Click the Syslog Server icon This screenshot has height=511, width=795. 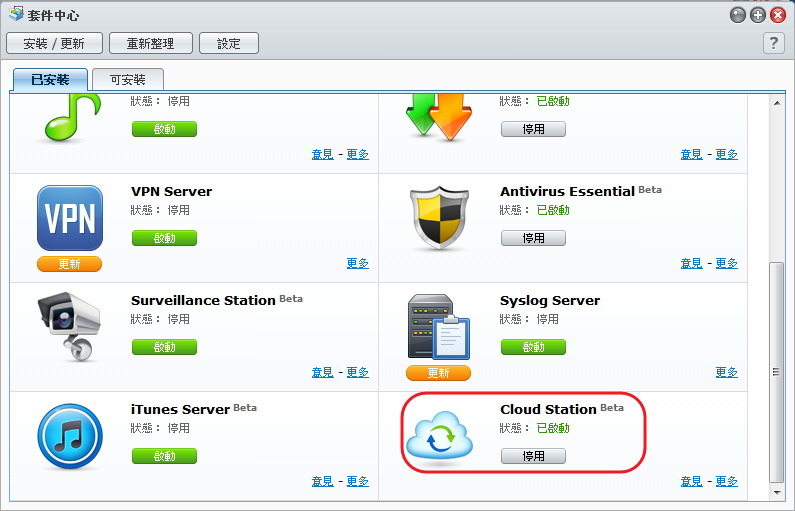pyautogui.click(x=439, y=327)
